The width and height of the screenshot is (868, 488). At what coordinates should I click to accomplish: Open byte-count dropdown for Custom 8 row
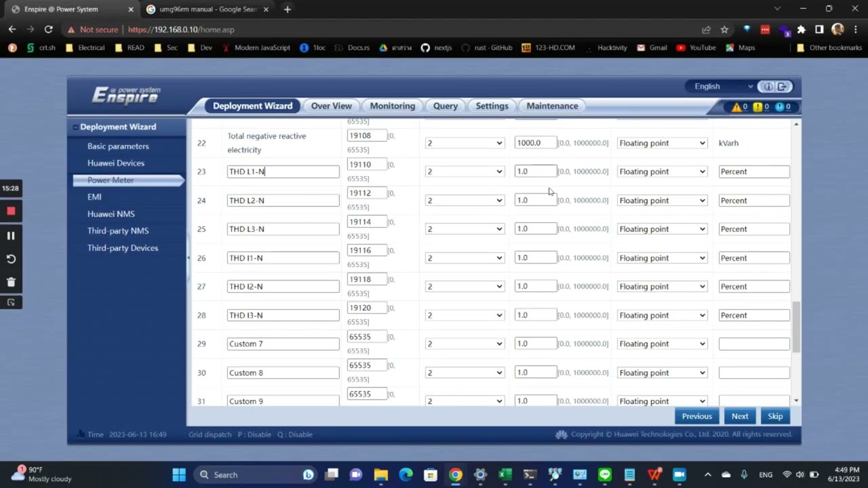point(465,373)
